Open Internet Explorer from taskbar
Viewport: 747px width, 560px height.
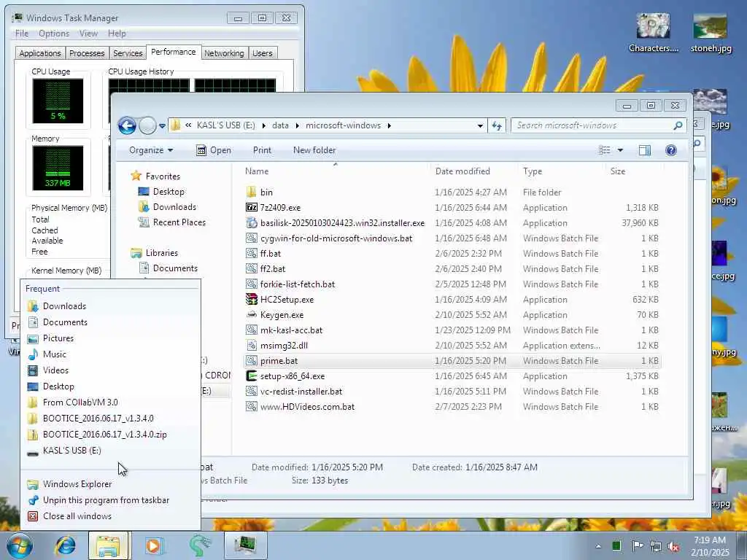65,545
